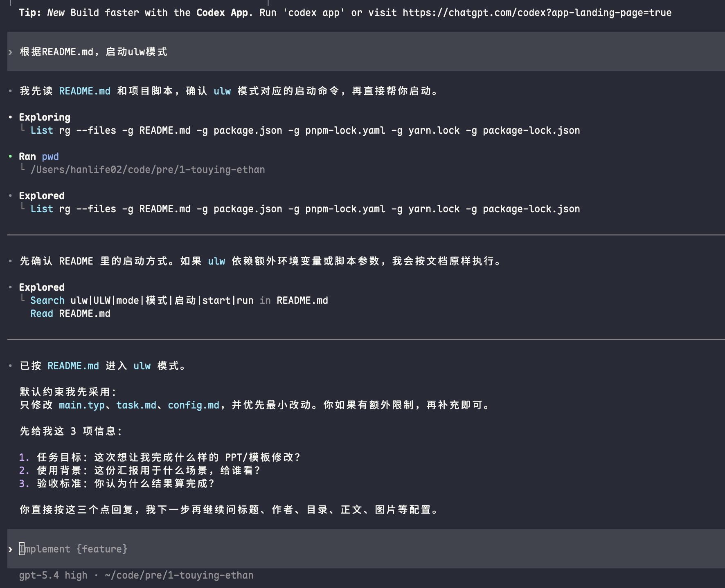Viewport: 725px width, 588px height.
Task: Click the bullet next to "Exploring"
Action: [10, 117]
